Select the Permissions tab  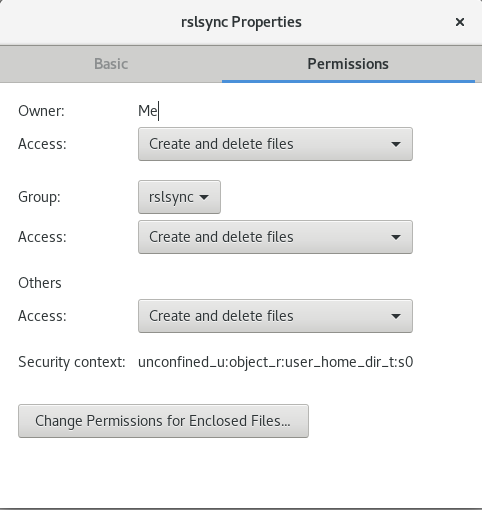coord(348,64)
